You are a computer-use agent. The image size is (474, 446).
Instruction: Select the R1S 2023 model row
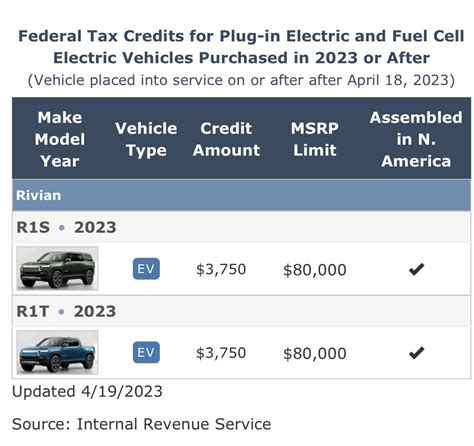point(242,227)
